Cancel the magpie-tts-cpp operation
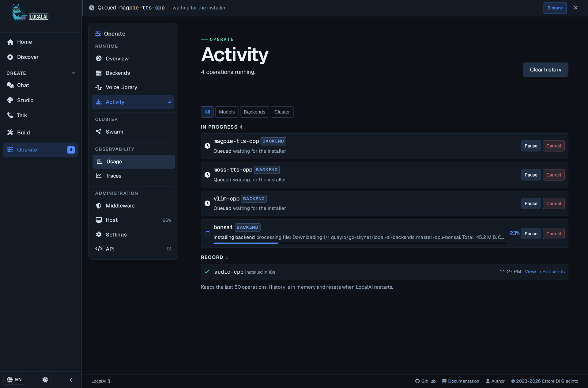588x388 pixels. [553, 146]
